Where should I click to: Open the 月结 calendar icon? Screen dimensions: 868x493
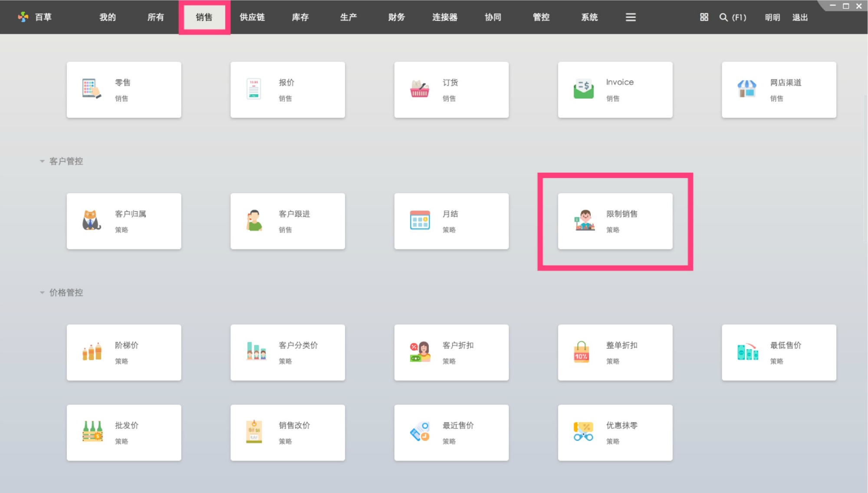point(418,220)
